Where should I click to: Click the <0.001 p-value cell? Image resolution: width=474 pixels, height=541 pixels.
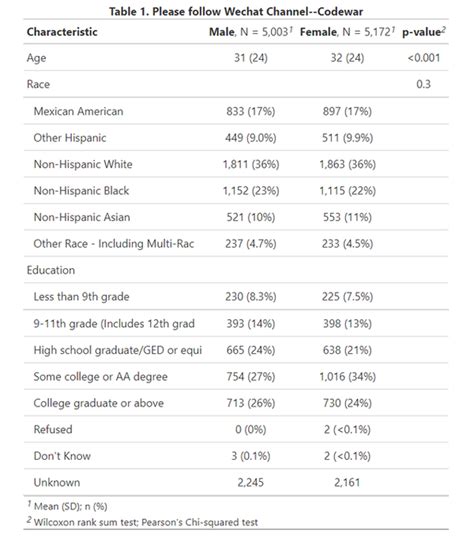424,58
